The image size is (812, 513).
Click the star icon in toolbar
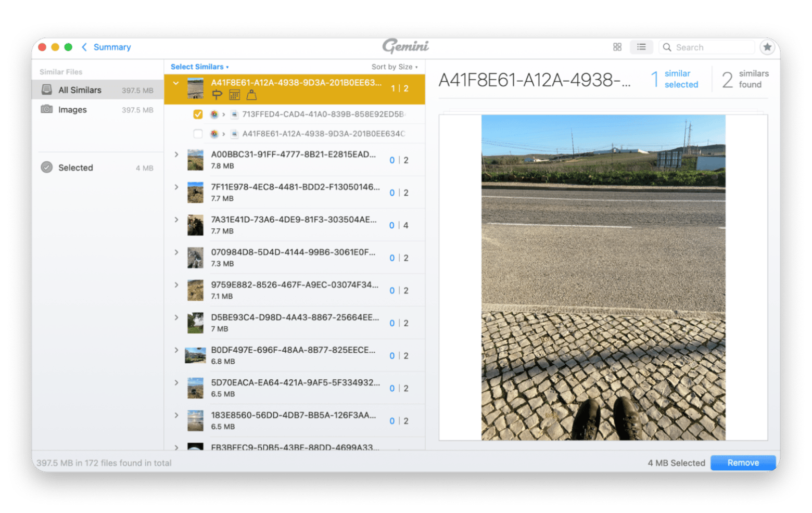[767, 47]
